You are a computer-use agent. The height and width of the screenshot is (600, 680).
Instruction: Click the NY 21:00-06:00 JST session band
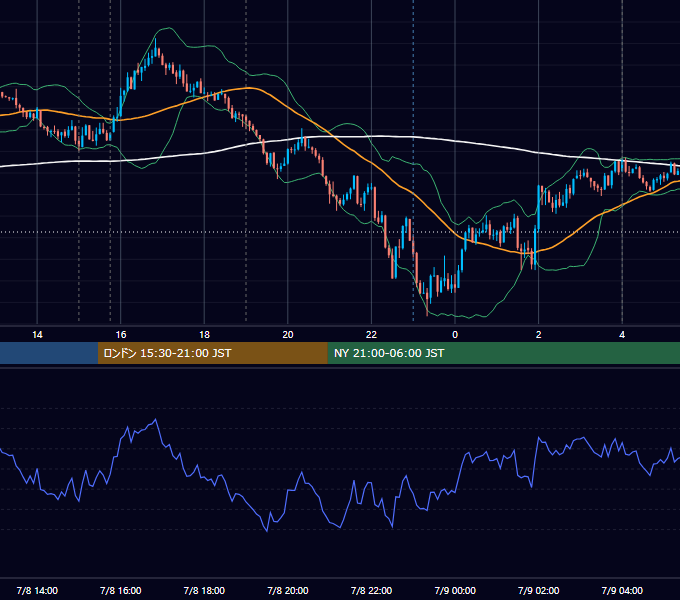[x=503, y=353]
